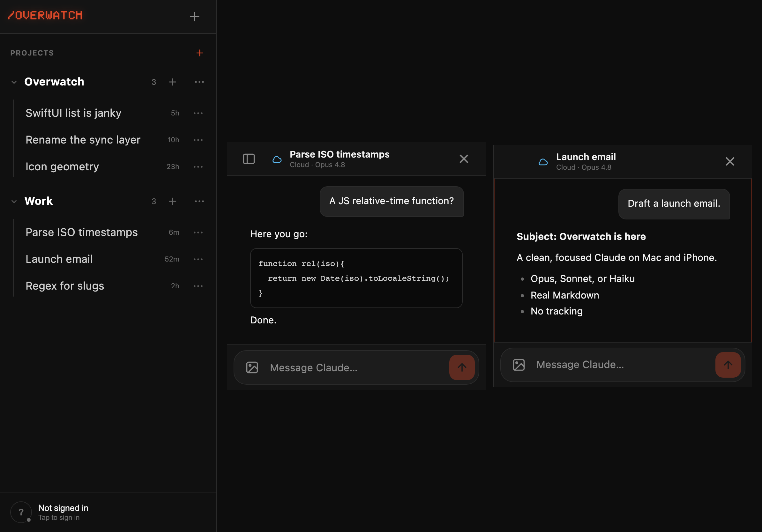Click the code block with function rel(iso)
The width and height of the screenshot is (762, 532).
[356, 278]
